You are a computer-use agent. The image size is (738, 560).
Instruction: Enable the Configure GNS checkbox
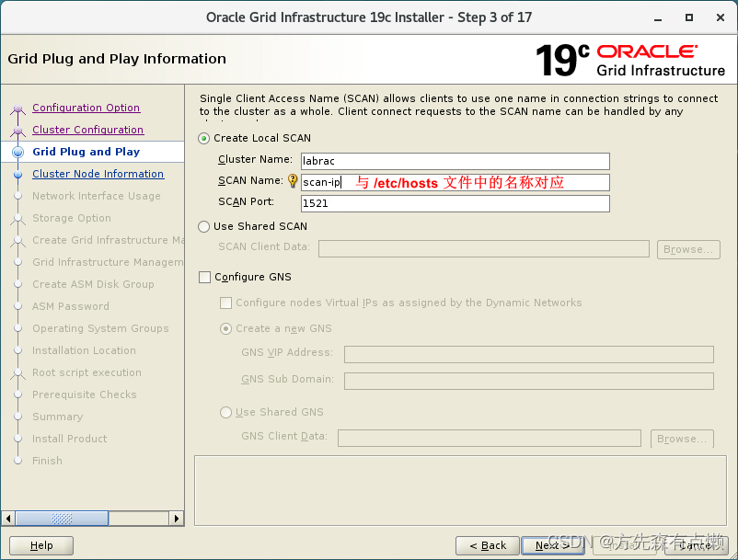(x=204, y=277)
